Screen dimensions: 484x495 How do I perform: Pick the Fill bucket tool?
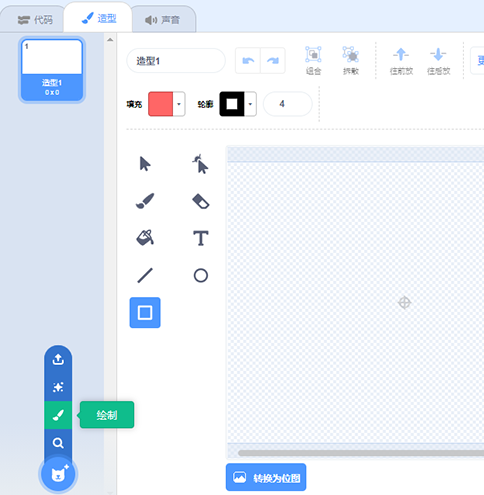(x=145, y=238)
